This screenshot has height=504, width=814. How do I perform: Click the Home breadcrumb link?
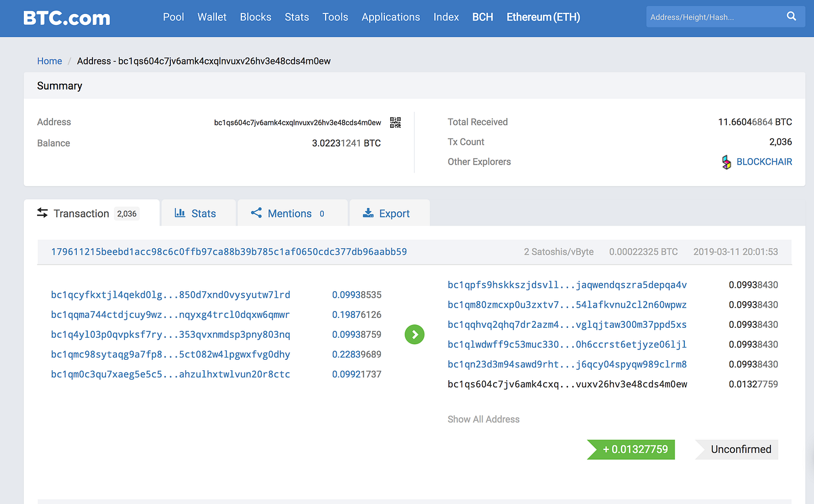[x=49, y=61]
